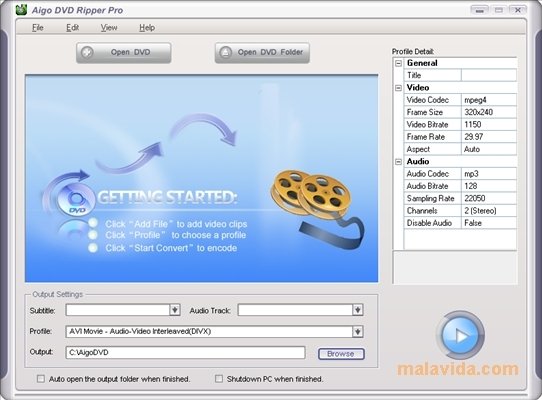The height and width of the screenshot is (400, 542).
Task: Select the Aspect value Auto
Action: click(x=489, y=149)
